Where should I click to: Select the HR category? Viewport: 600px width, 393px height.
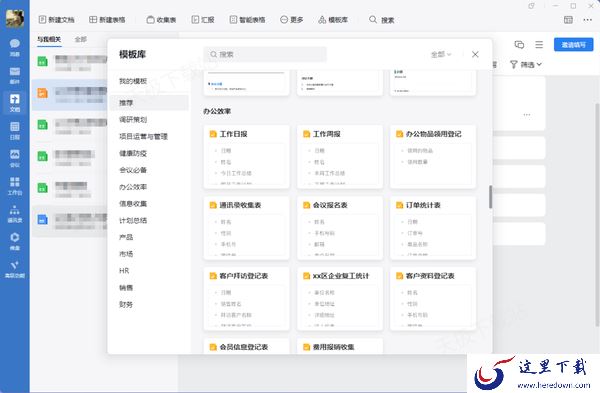coord(124,271)
